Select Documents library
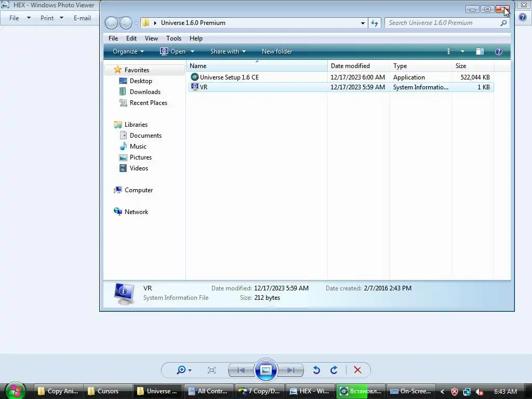Viewport: 532px width, 399px height. point(145,136)
